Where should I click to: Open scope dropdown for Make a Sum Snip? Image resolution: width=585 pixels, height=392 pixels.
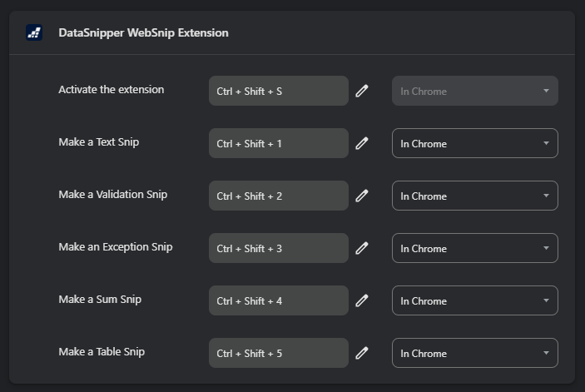pyautogui.click(x=474, y=301)
